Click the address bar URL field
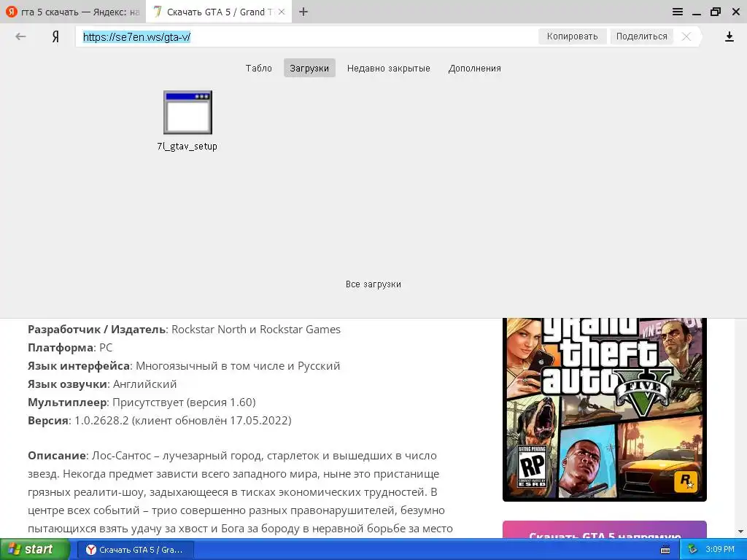Image resolution: width=747 pixels, height=560 pixels. tap(305, 36)
